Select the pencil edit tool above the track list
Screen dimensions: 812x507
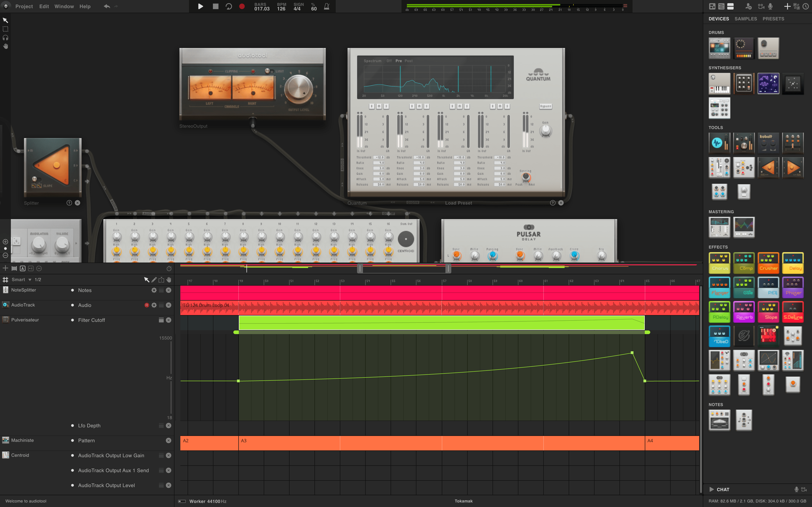154,279
